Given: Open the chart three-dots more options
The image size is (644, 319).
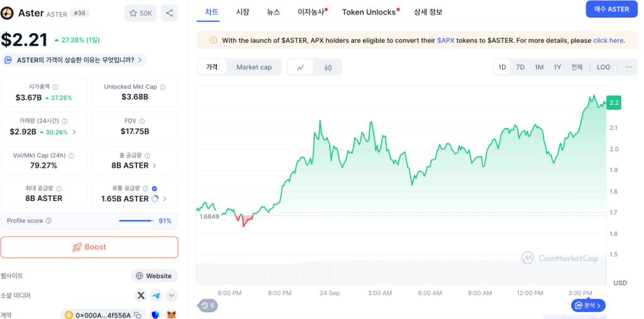Looking at the screenshot, I should click(628, 67).
